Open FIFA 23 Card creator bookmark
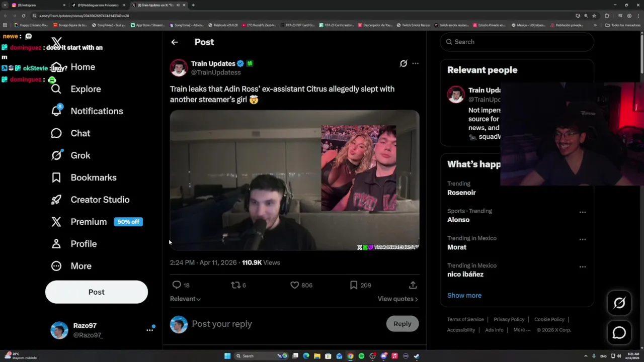The height and width of the screenshot is (362, 644). 337,25
